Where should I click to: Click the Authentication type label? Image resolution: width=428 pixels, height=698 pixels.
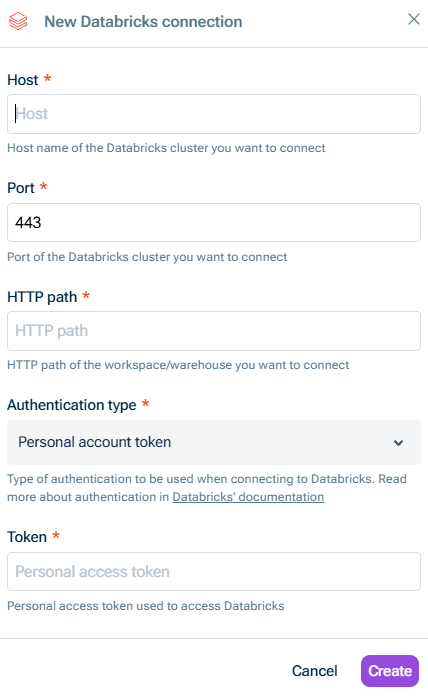pos(72,405)
